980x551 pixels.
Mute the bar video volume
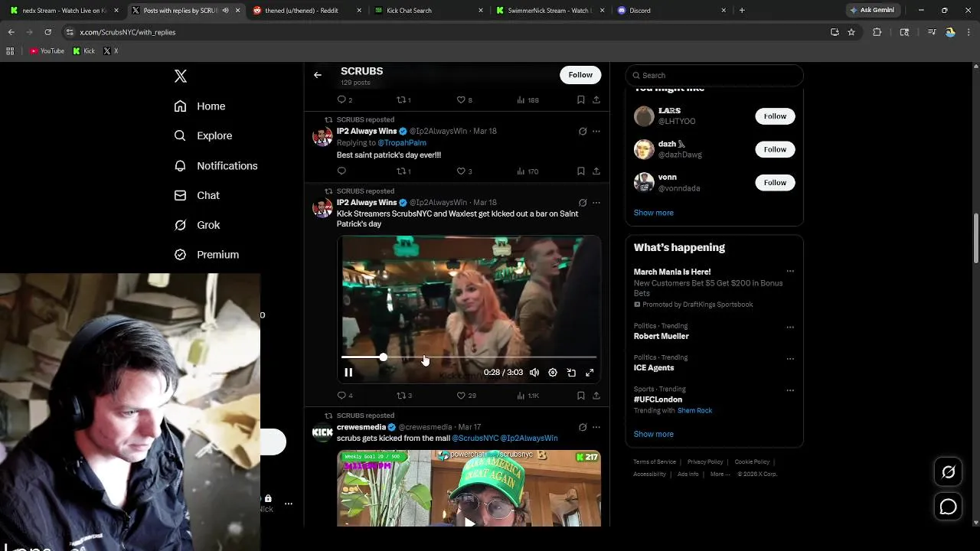point(534,373)
